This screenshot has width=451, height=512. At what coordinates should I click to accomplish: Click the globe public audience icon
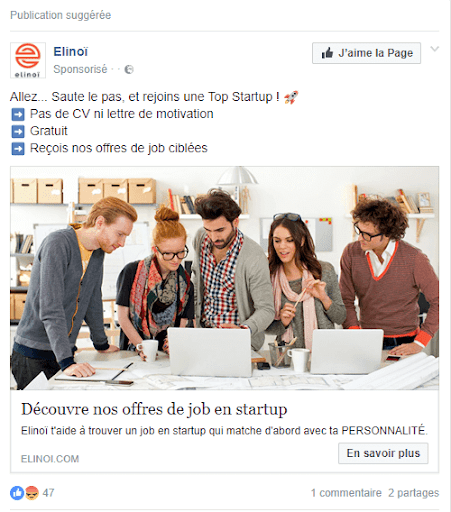(129, 69)
